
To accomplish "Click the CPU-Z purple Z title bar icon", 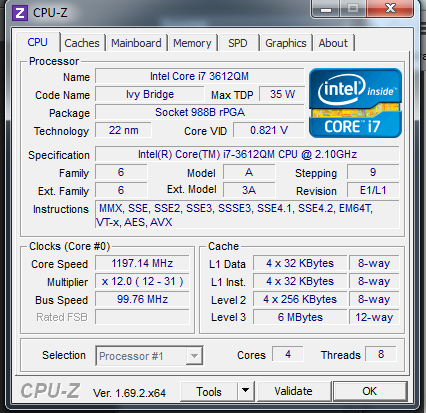I will pos(20,13).
